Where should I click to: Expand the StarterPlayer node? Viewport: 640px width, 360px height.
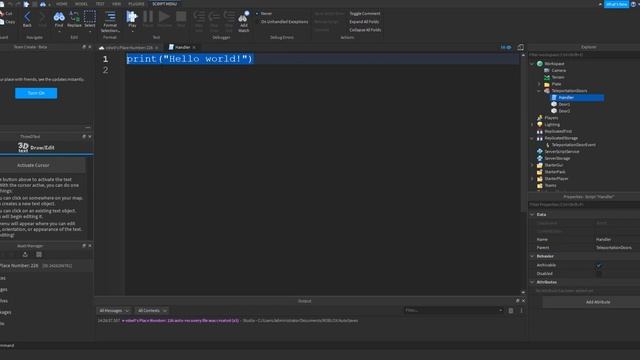pos(532,178)
